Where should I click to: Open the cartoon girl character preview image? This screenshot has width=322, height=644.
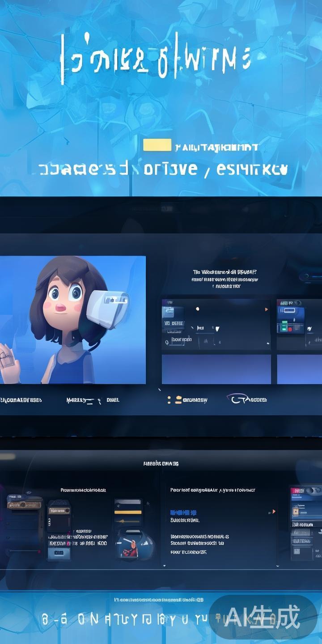pyautogui.click(x=72, y=319)
